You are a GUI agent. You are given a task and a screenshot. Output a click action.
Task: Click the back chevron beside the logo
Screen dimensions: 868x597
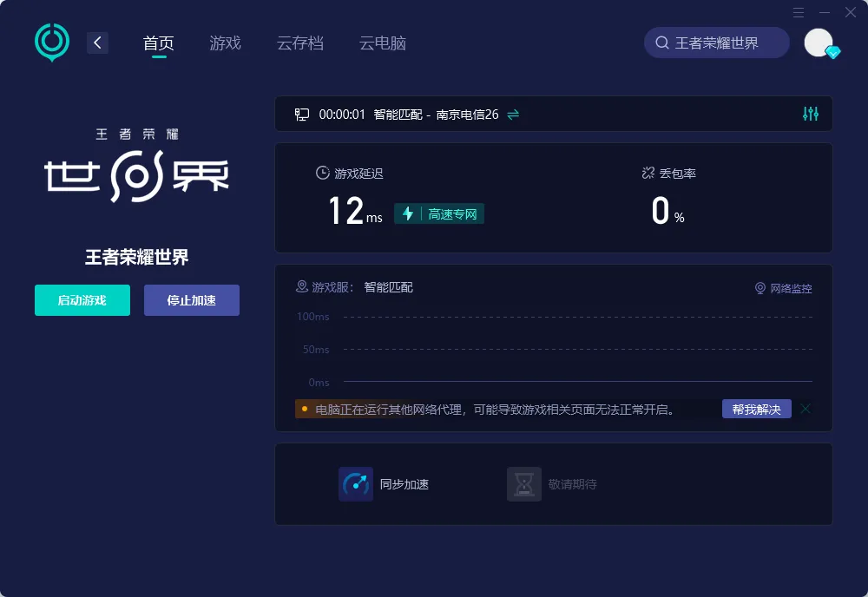(97, 43)
